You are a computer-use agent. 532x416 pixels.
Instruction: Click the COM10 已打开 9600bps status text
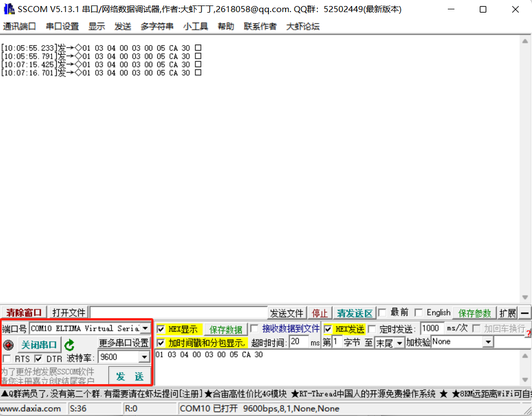tap(260, 408)
